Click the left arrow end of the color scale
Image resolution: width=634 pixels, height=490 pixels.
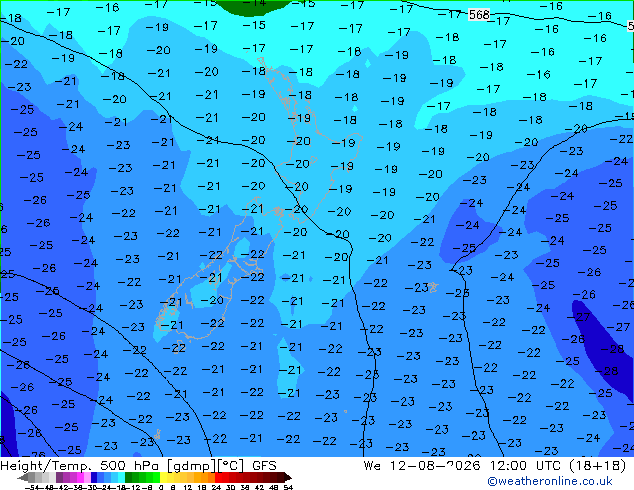point(22,477)
